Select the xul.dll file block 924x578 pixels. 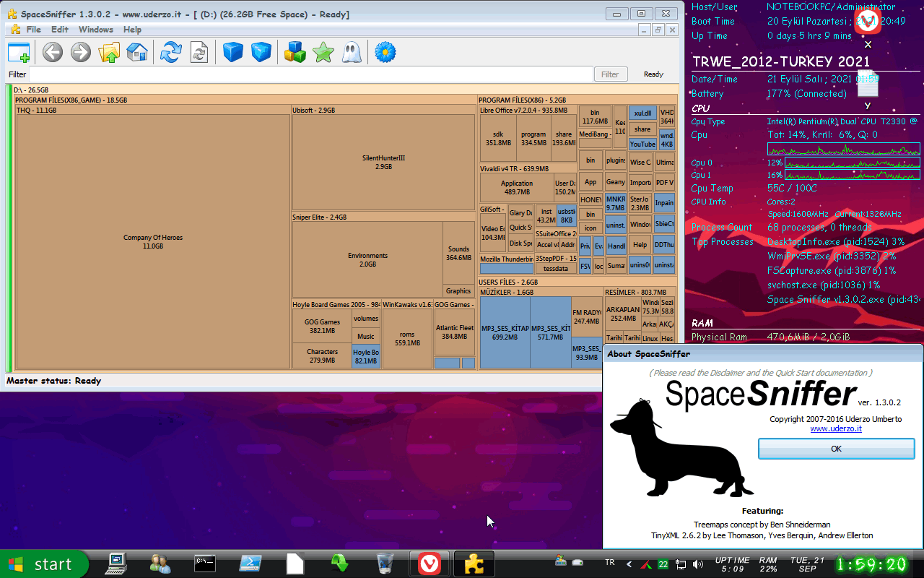pos(642,113)
